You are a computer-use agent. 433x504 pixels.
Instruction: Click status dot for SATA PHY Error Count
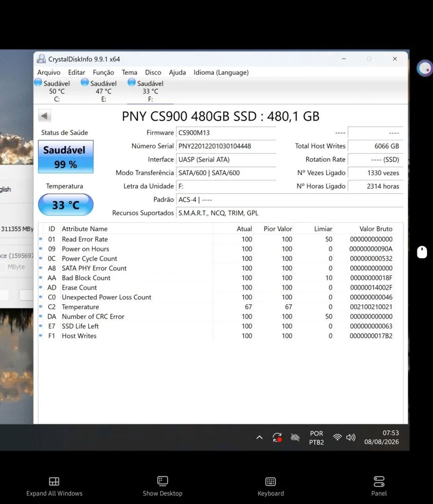(x=41, y=268)
